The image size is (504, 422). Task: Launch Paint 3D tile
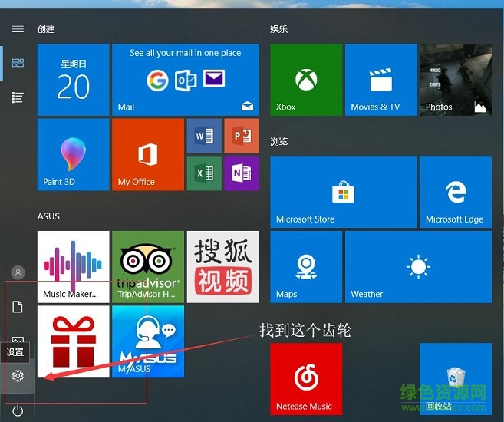(74, 154)
